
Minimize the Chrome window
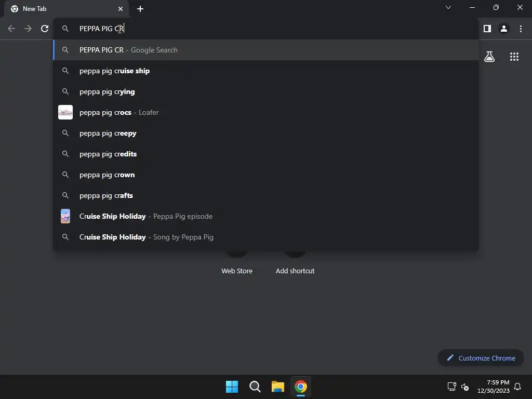pos(472,7)
